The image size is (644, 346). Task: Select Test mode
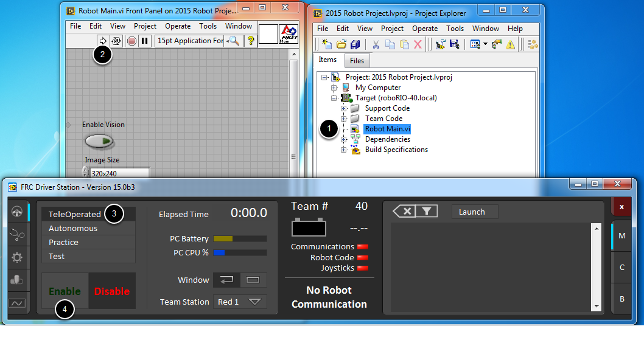(x=89, y=256)
